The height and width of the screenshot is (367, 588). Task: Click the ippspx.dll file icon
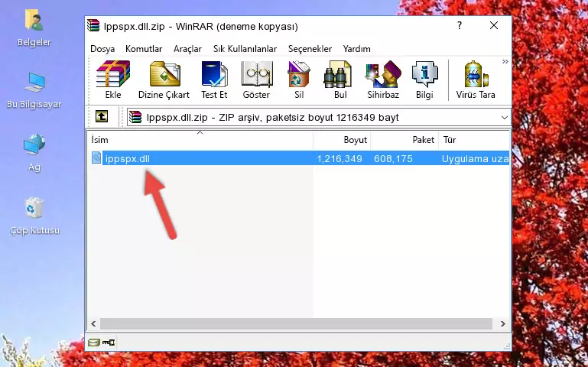point(96,158)
